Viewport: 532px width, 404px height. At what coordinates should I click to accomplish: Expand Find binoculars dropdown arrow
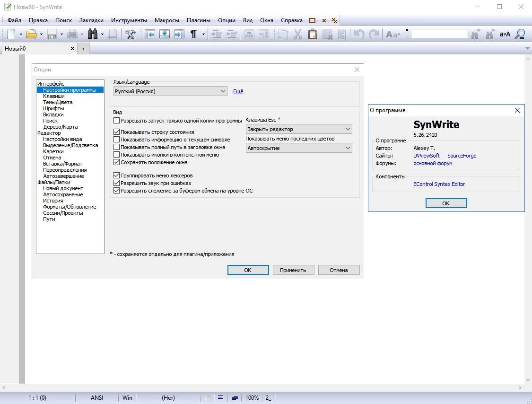pos(102,34)
